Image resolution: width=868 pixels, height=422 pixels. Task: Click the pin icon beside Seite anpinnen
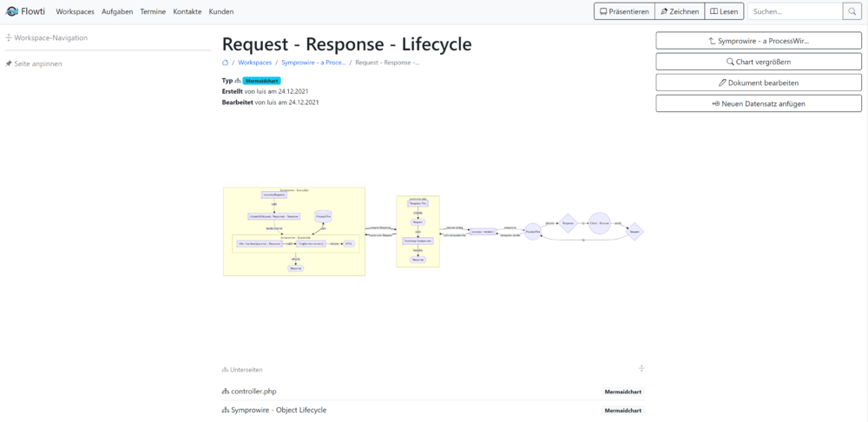coord(8,64)
